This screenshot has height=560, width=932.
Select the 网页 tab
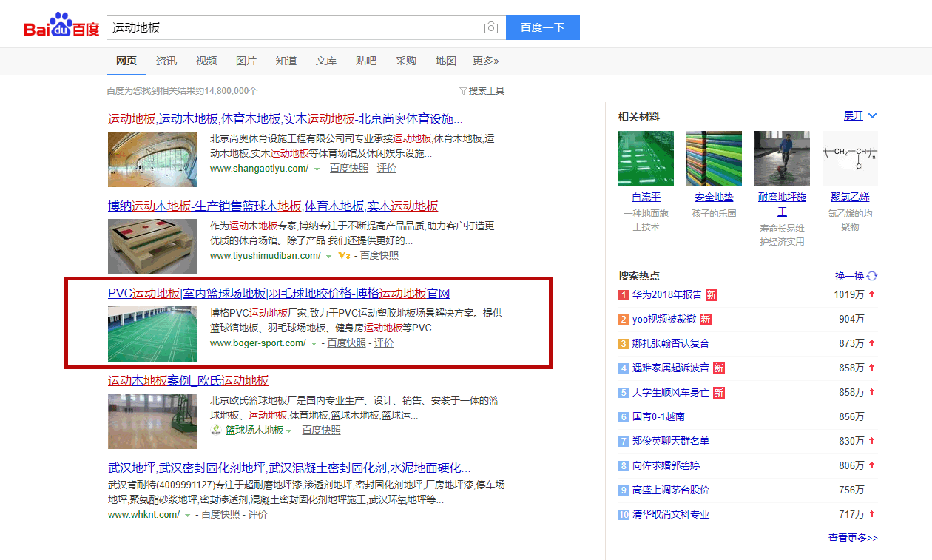(126, 61)
